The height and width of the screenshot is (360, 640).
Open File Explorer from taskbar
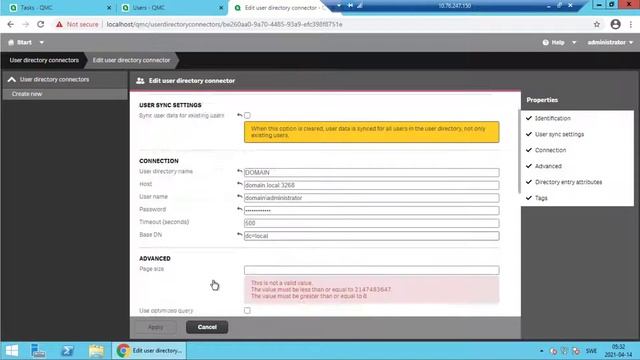97,351
